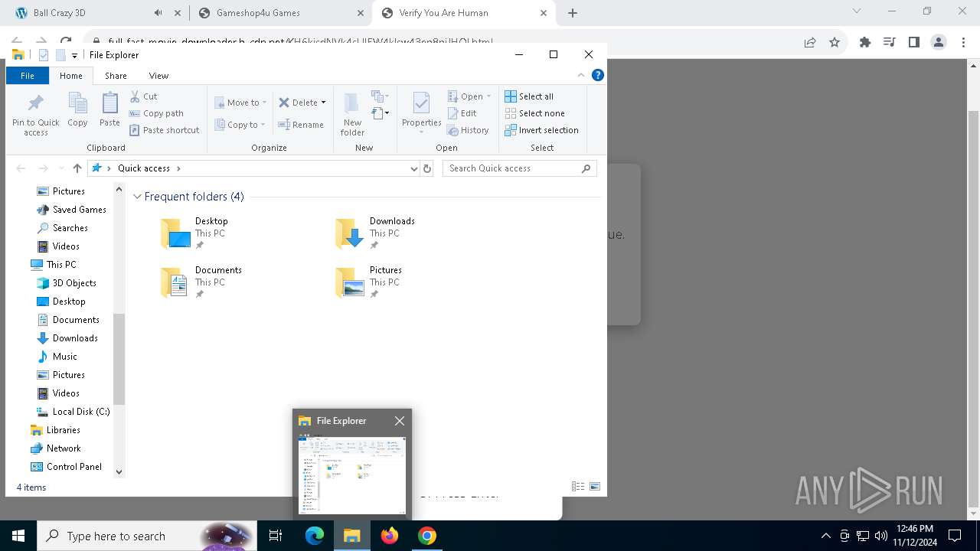The image size is (980, 551).
Task: Open File Explorer help icon
Action: pyautogui.click(x=598, y=75)
